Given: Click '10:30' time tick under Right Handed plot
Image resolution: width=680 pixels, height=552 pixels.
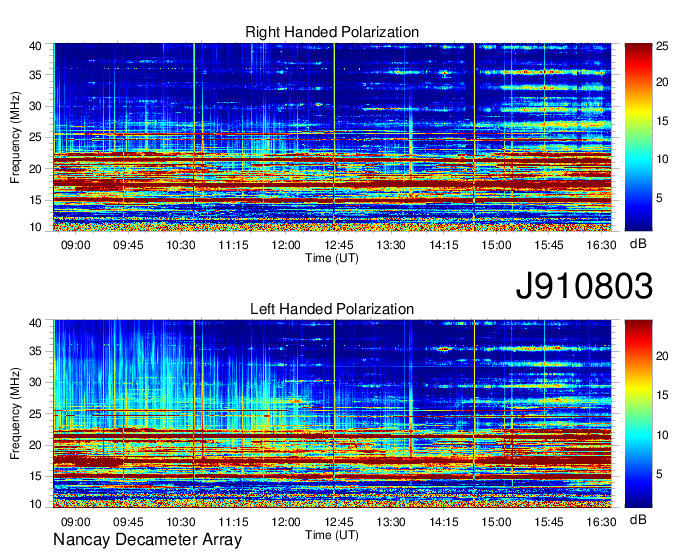Looking at the screenshot, I should click(181, 245).
